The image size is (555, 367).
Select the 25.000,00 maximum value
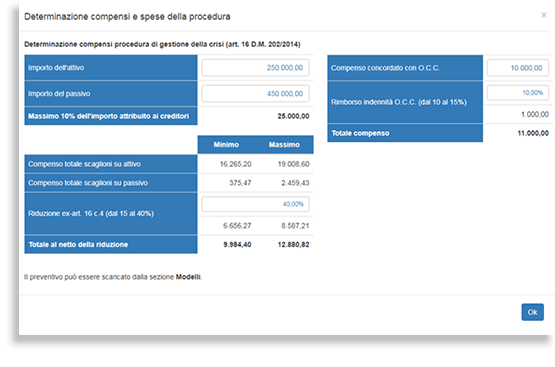(293, 116)
